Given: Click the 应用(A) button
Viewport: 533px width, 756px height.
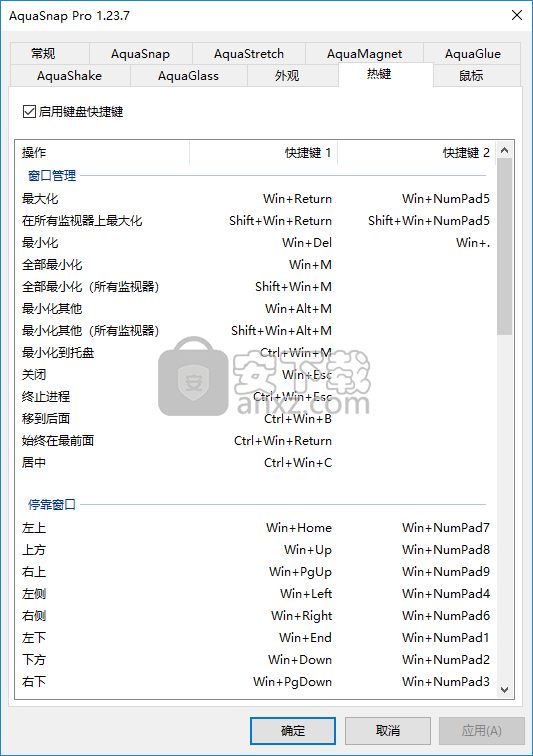Looking at the screenshot, I should tap(481, 731).
